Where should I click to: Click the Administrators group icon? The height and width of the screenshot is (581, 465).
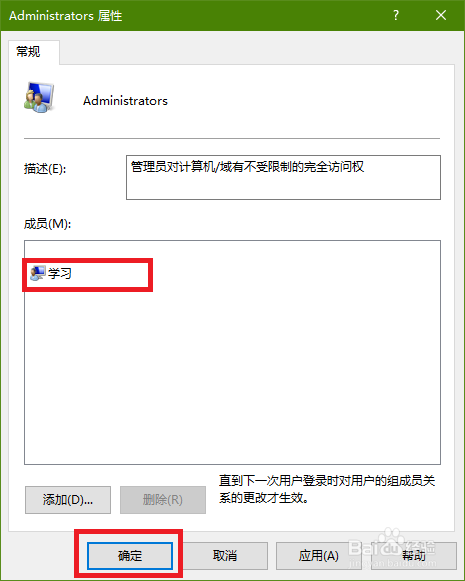click(x=39, y=97)
